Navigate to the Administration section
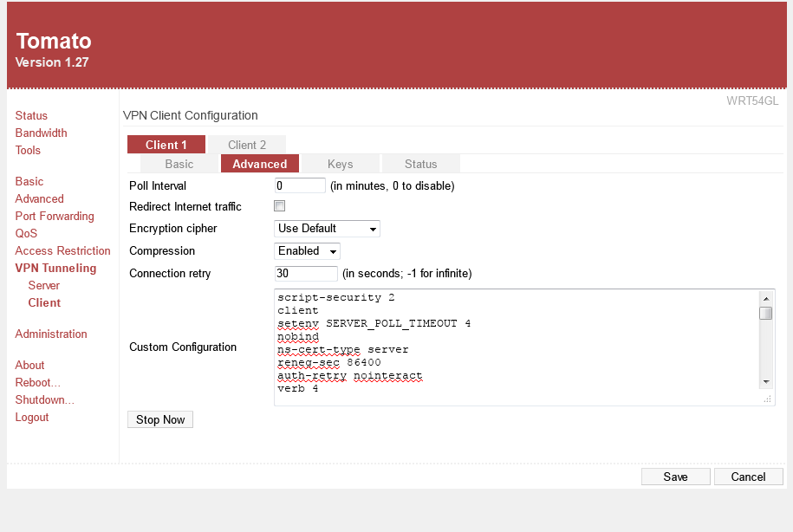Image resolution: width=793 pixels, height=532 pixels. click(51, 334)
